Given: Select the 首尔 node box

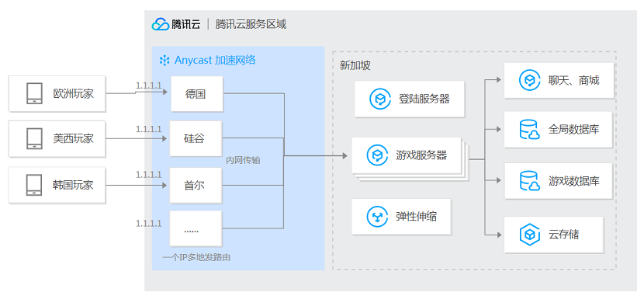Looking at the screenshot, I should [x=196, y=186].
